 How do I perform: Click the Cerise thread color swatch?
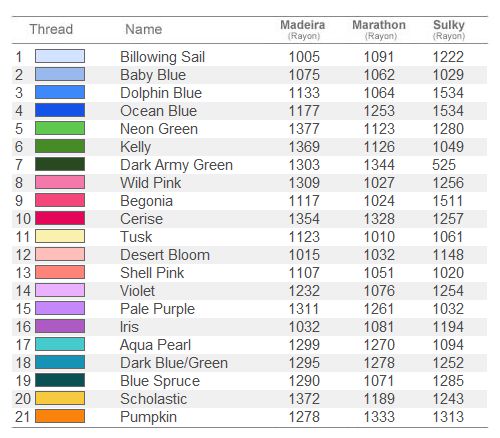click(x=60, y=218)
